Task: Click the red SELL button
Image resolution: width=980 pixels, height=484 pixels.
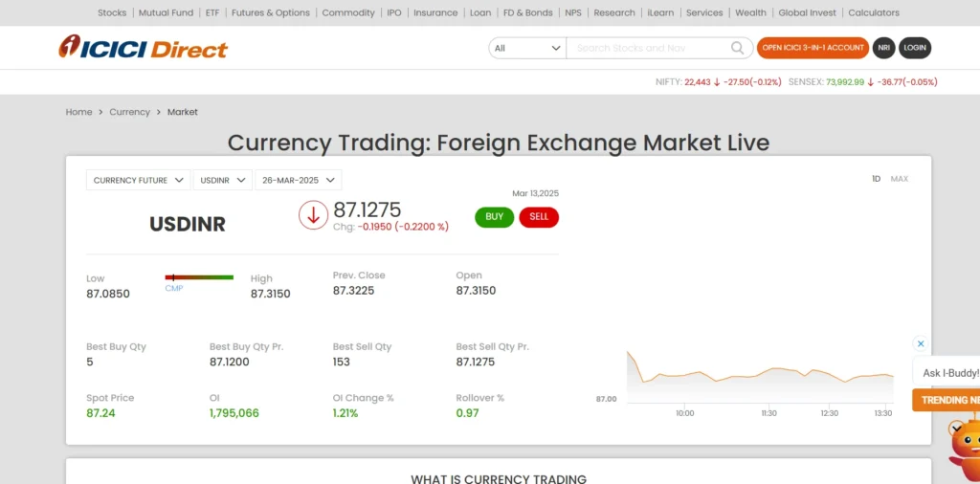Action: 539,217
